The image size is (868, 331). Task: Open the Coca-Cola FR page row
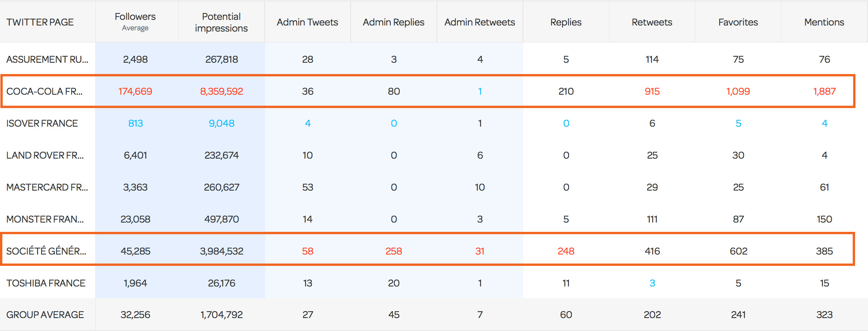[x=44, y=91]
